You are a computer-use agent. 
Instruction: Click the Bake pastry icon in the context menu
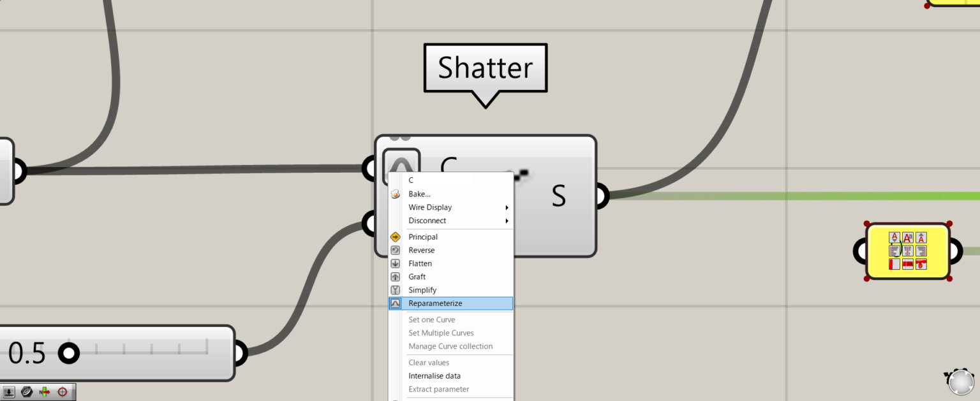tap(396, 194)
